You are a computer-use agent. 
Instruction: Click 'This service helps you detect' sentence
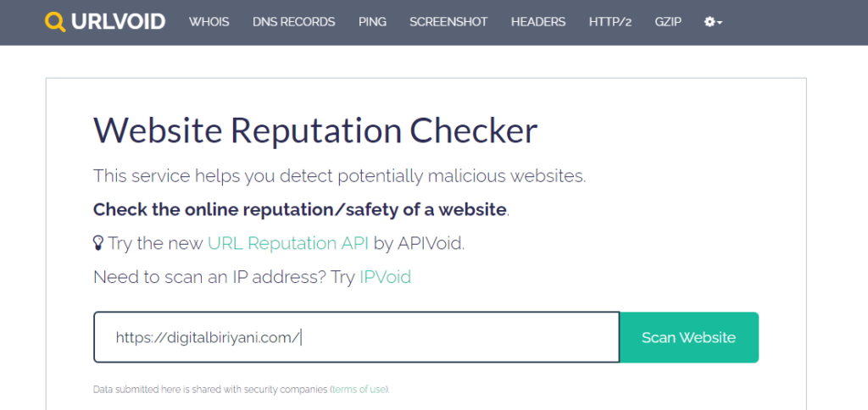(x=339, y=177)
